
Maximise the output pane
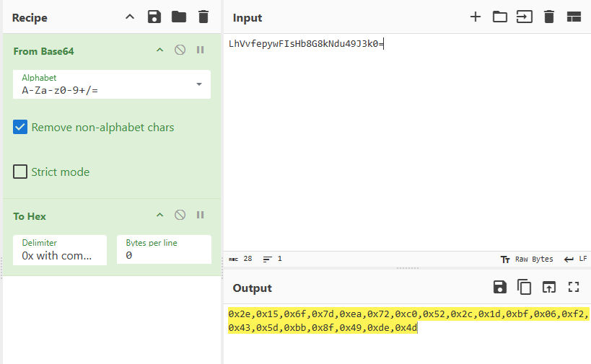(x=574, y=287)
